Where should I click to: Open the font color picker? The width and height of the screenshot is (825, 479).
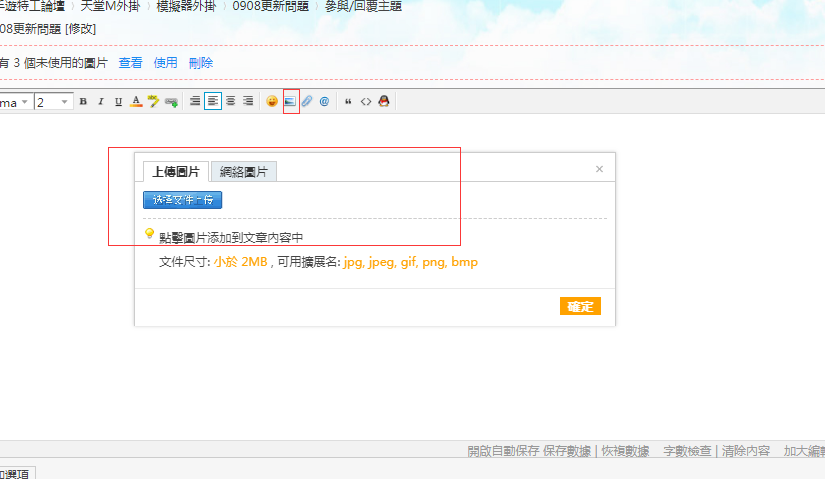(x=136, y=101)
